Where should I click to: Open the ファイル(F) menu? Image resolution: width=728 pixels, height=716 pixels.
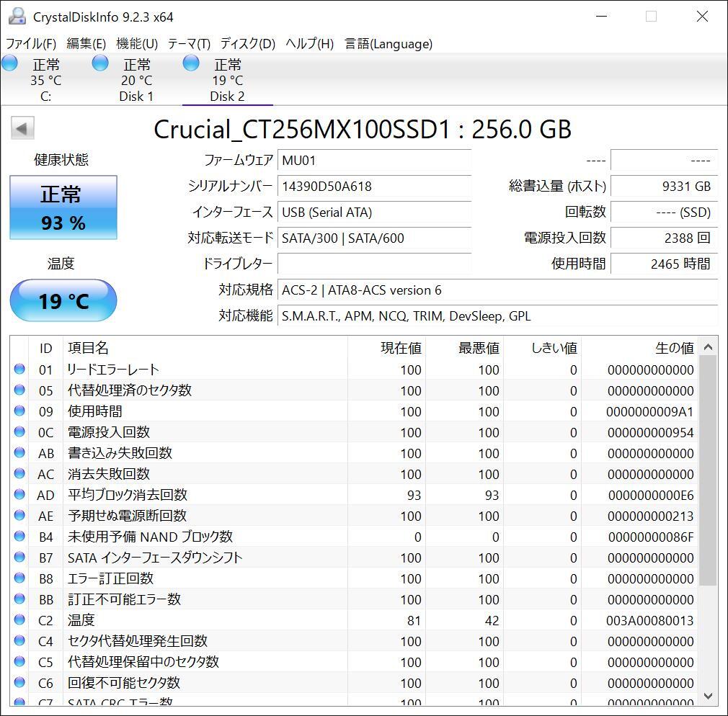[x=31, y=44]
